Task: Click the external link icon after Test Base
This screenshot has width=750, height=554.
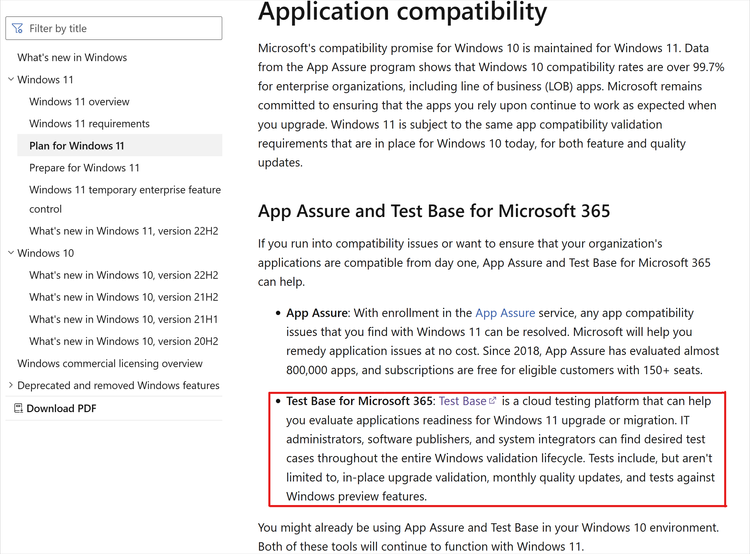Action: 493,400
